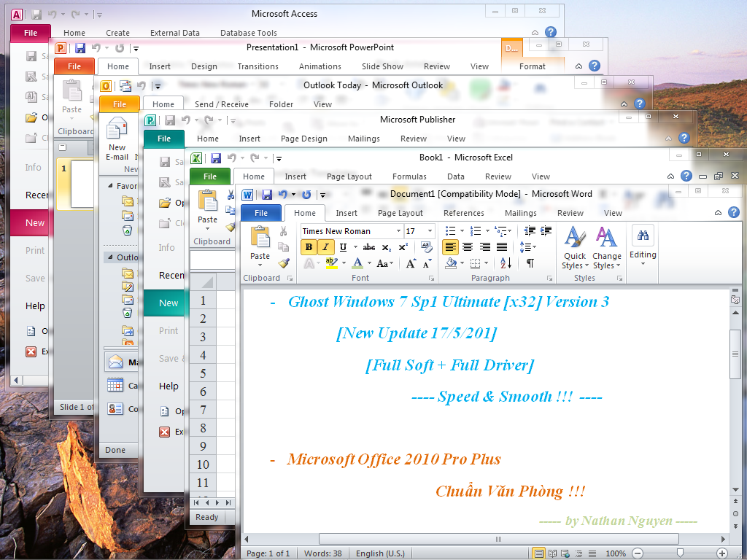Switch to Full Screen Reading view in Word
The image size is (747, 560).
coord(552,553)
